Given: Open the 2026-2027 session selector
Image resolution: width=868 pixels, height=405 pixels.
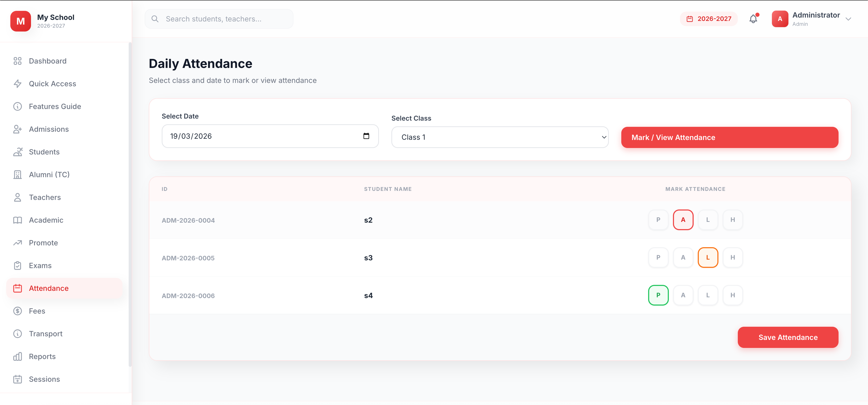Looking at the screenshot, I should [x=709, y=19].
